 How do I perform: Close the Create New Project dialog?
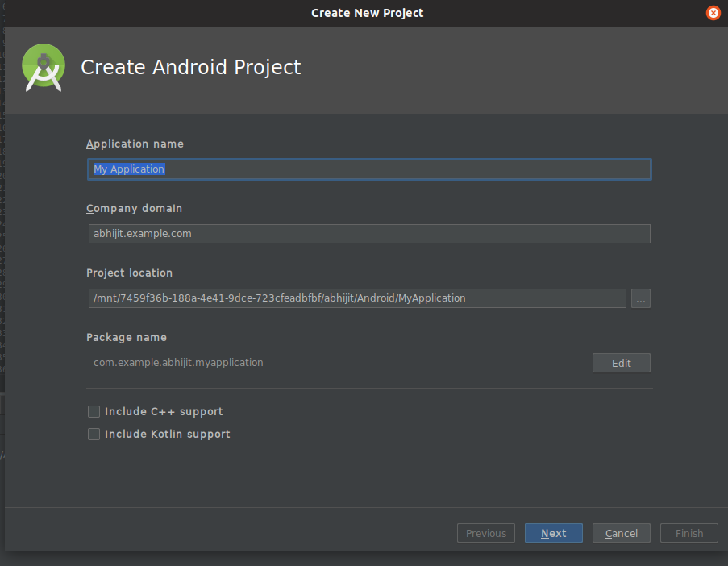coord(713,13)
